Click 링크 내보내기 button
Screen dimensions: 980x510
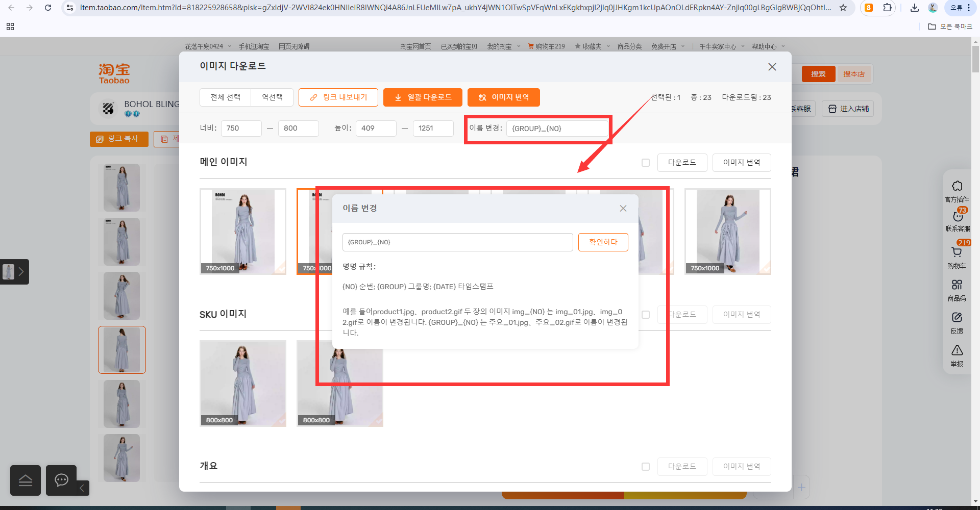point(338,97)
